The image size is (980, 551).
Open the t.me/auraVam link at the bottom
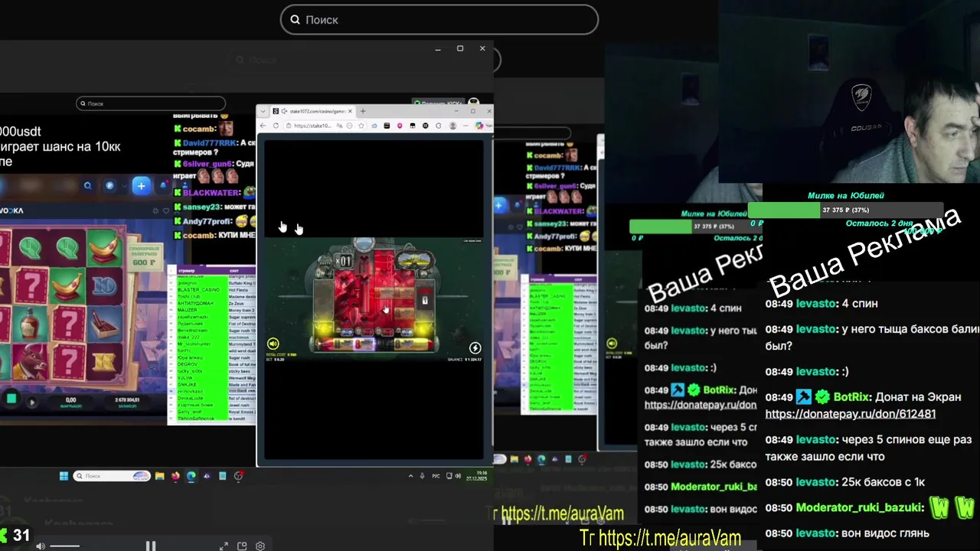pyautogui.click(x=669, y=538)
